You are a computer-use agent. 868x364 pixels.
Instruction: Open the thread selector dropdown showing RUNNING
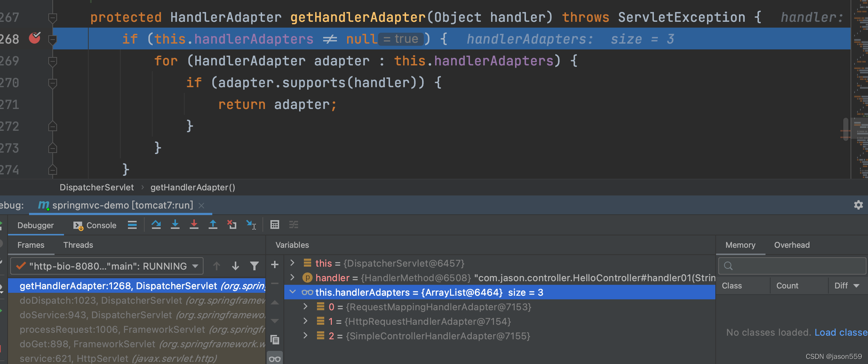click(x=107, y=266)
